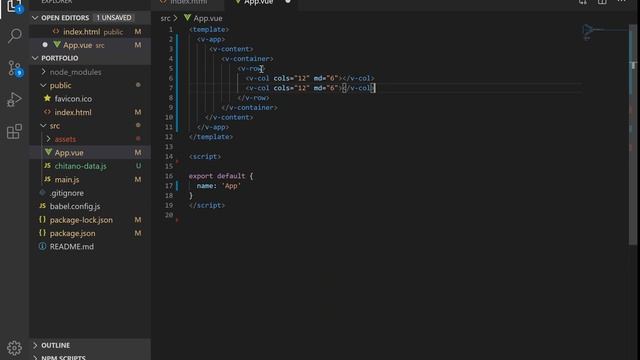Screen dimensions: 640x360
Task: Place cursor on <script> opening tag
Action: tap(205, 156)
